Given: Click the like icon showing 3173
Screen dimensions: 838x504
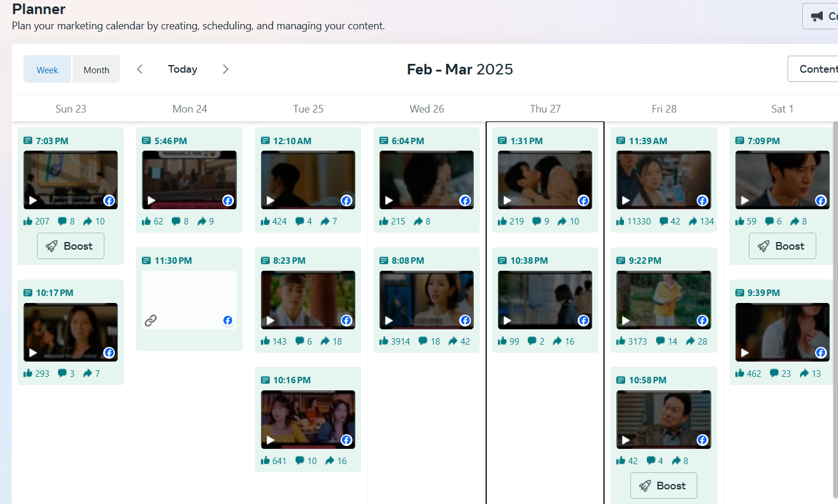Looking at the screenshot, I should click(621, 341).
